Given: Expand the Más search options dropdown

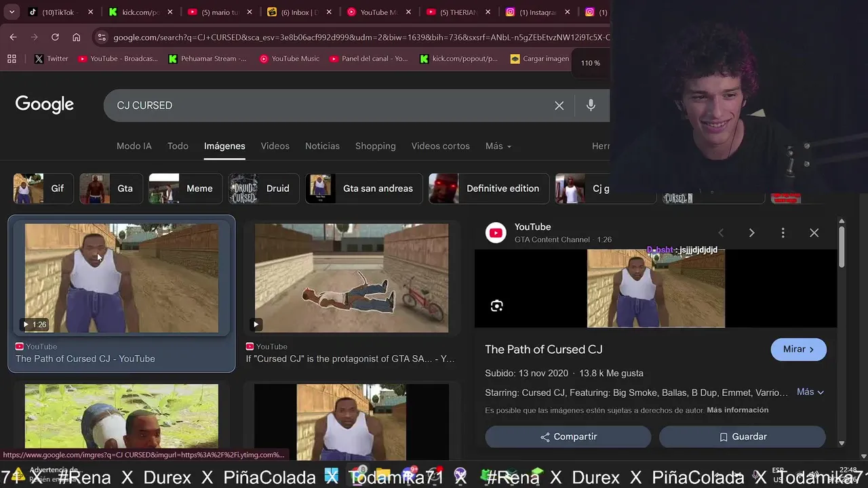Looking at the screenshot, I should click(x=498, y=146).
